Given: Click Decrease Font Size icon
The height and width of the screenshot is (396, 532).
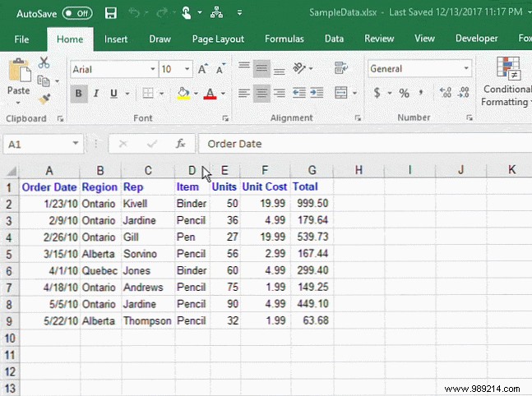Looking at the screenshot, I should pyautogui.click(x=221, y=69).
